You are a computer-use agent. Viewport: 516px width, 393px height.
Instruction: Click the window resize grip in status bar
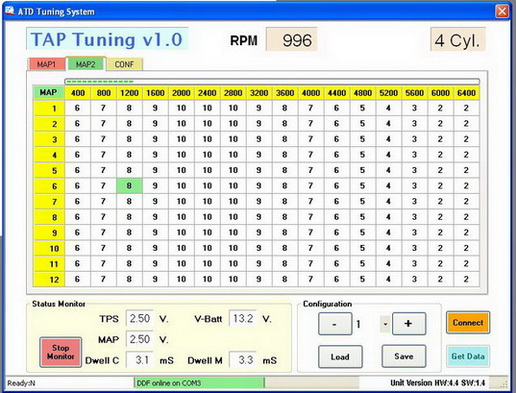pyautogui.click(x=503, y=384)
